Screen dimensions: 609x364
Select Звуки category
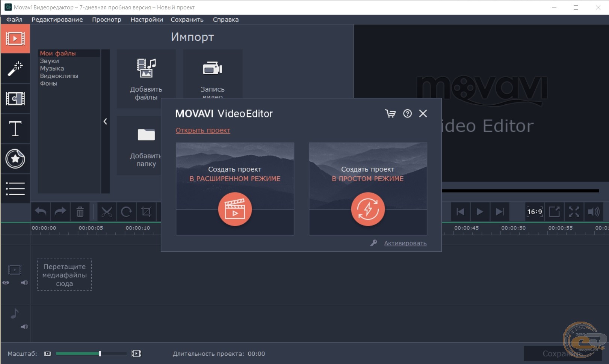(69, 61)
